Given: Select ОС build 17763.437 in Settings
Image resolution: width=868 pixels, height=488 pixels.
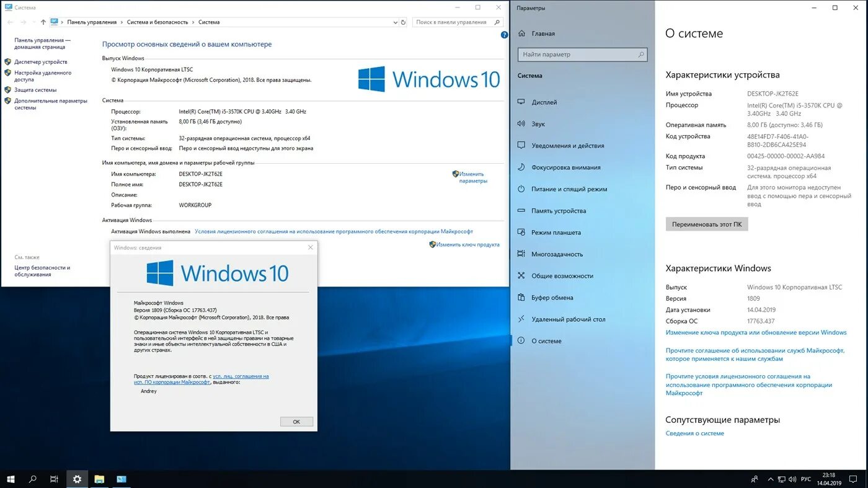Looking at the screenshot, I should [x=761, y=321].
